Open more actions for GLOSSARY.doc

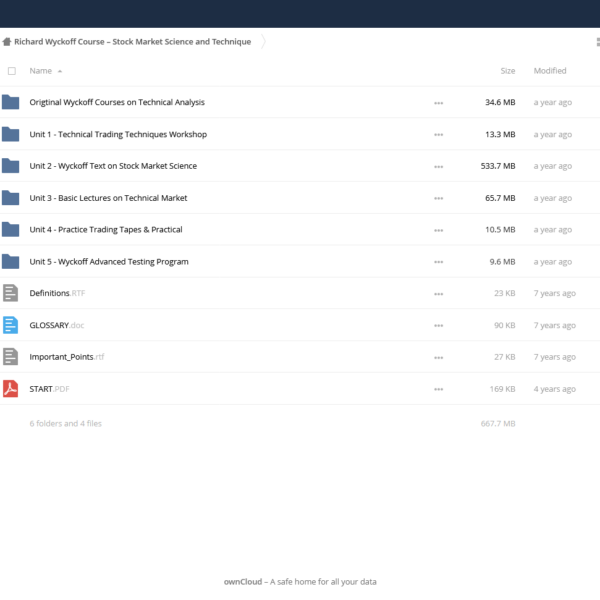[x=439, y=326]
